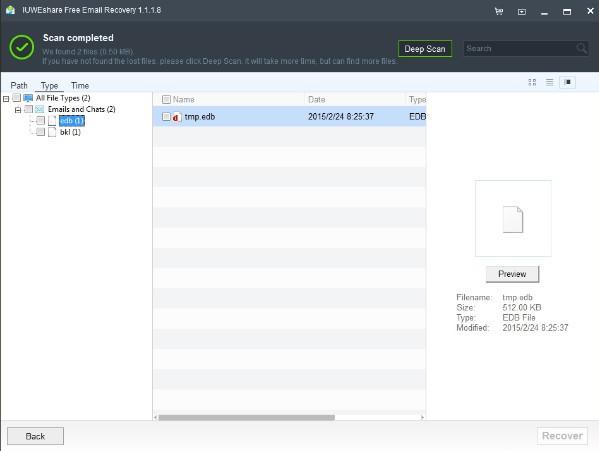Collapse the Emails and Chats node
Screen dimensions: 599x451
(18, 110)
